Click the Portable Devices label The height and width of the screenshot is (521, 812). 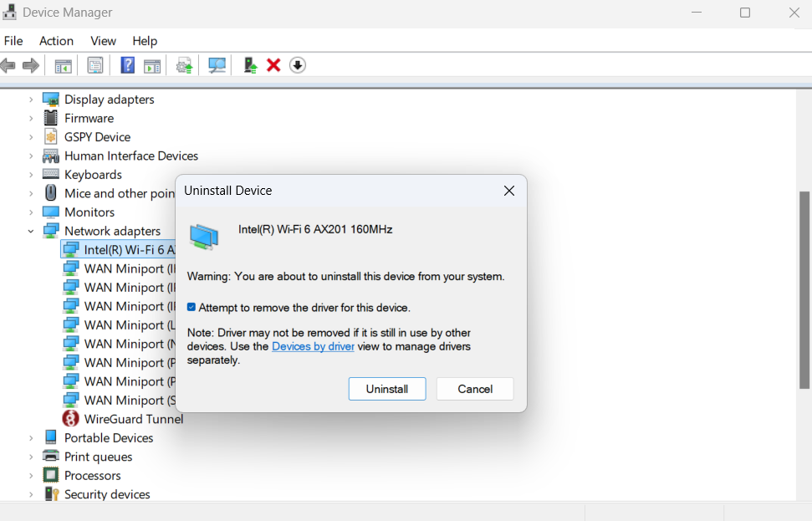[109, 438]
